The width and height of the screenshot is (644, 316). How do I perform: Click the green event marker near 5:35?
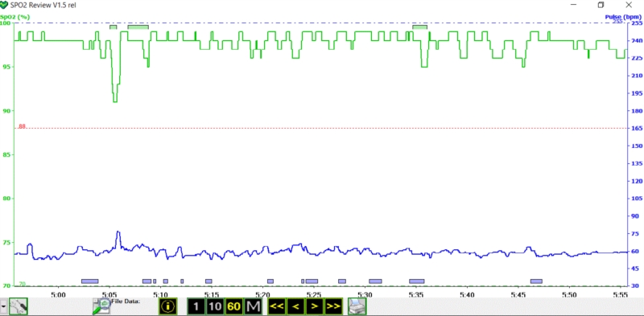click(x=419, y=27)
